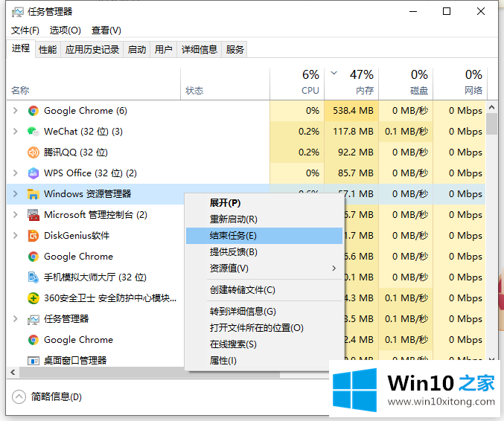Viewport: 504px width, 421px height.
Task: Click the 360安全卫士 icon
Action: pos(33,298)
